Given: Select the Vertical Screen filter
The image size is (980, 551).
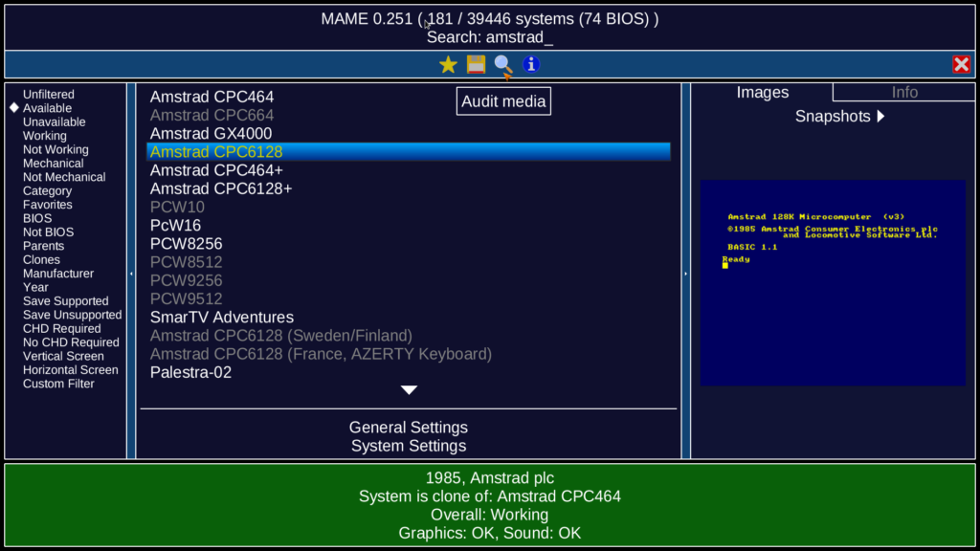Looking at the screenshot, I should coord(63,356).
